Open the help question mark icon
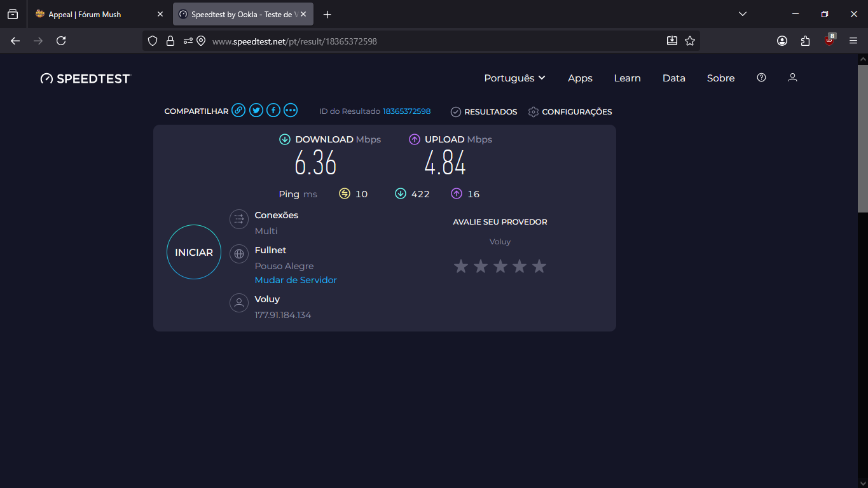 click(761, 78)
